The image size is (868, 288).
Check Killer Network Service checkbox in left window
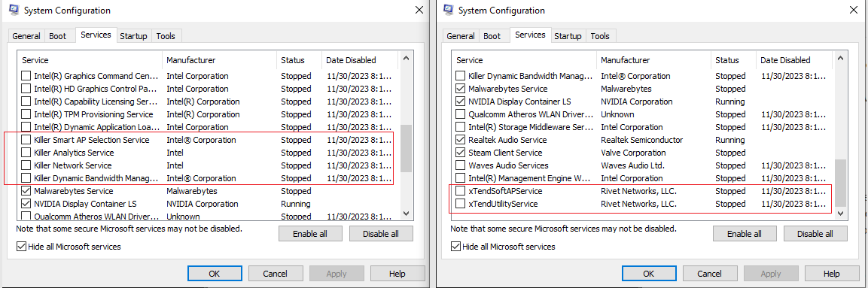pos(26,165)
